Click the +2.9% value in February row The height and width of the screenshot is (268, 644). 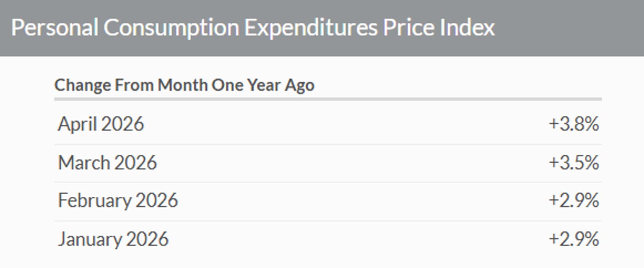pyautogui.click(x=574, y=201)
